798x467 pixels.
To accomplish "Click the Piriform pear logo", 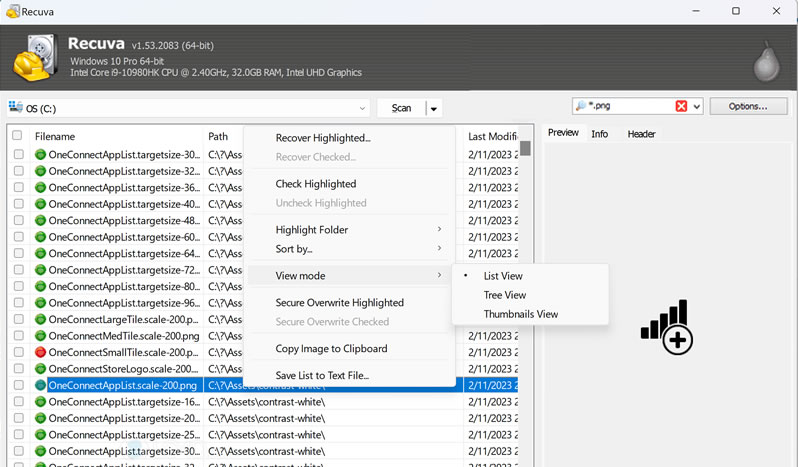I will tap(766, 61).
